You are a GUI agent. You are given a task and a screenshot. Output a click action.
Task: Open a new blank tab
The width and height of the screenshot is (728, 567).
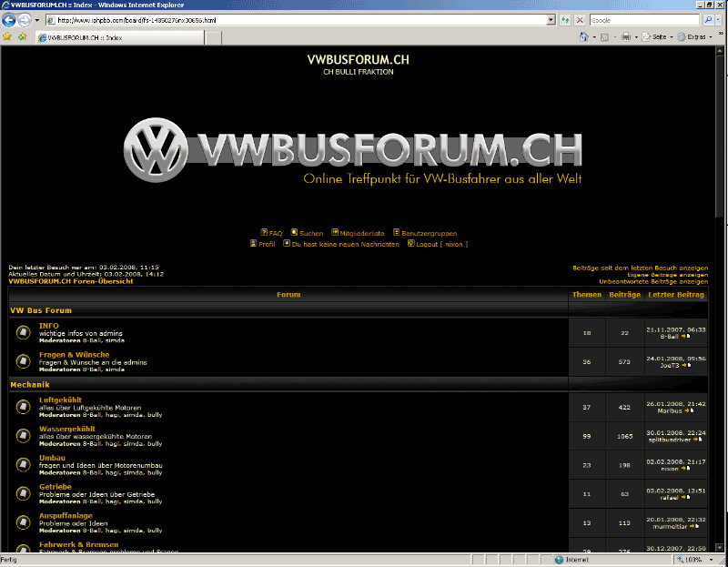213,38
